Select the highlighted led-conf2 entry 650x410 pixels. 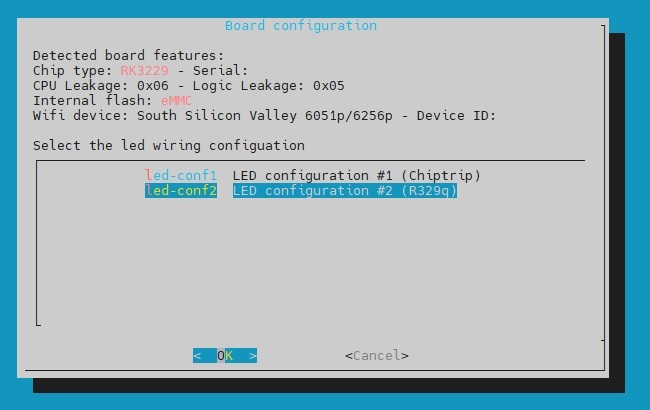pos(181,191)
